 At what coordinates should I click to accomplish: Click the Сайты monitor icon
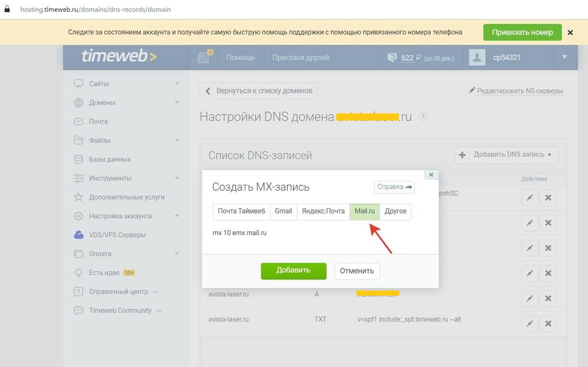(78, 84)
